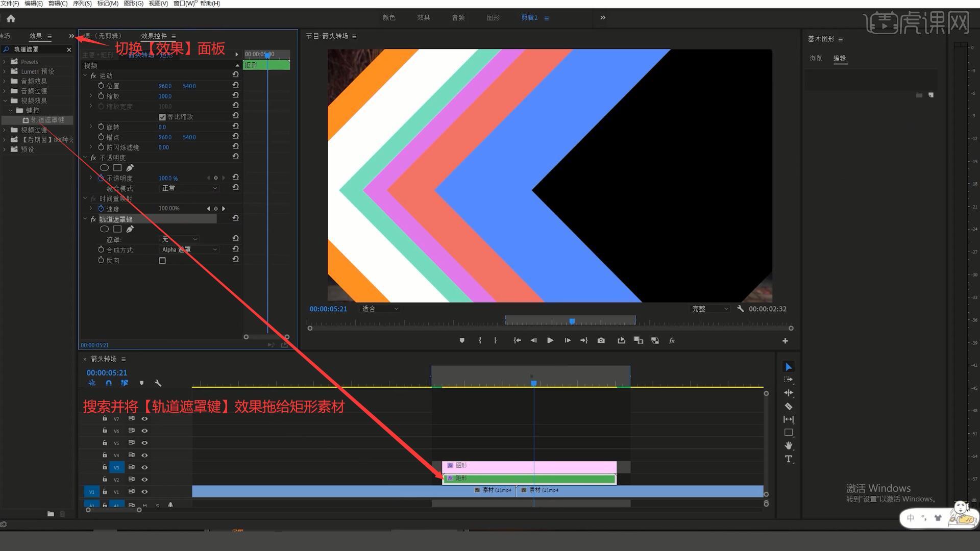The image size is (980, 551).
Task: Open Composite Using Alpha matte dropdown
Action: [189, 249]
